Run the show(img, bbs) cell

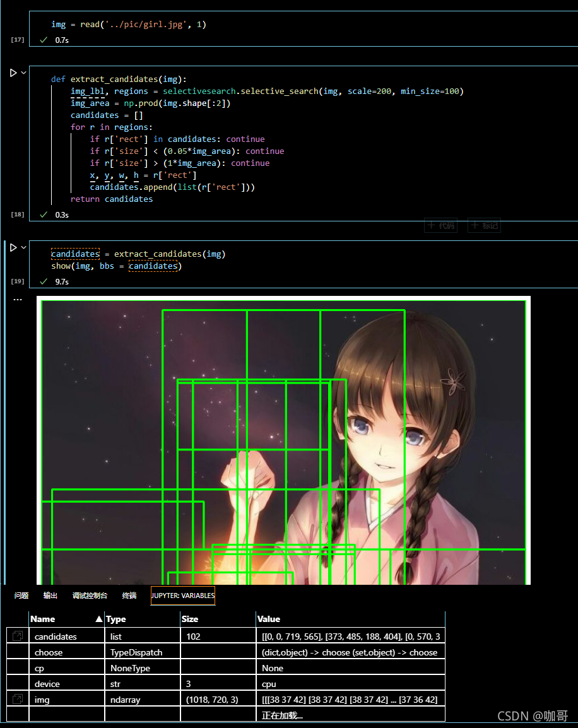coord(13,247)
